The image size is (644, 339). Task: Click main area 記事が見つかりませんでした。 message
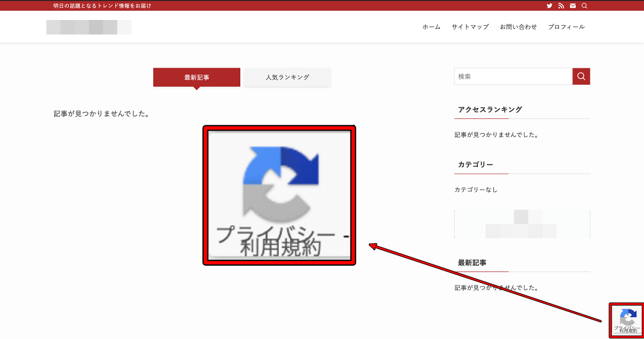click(102, 114)
